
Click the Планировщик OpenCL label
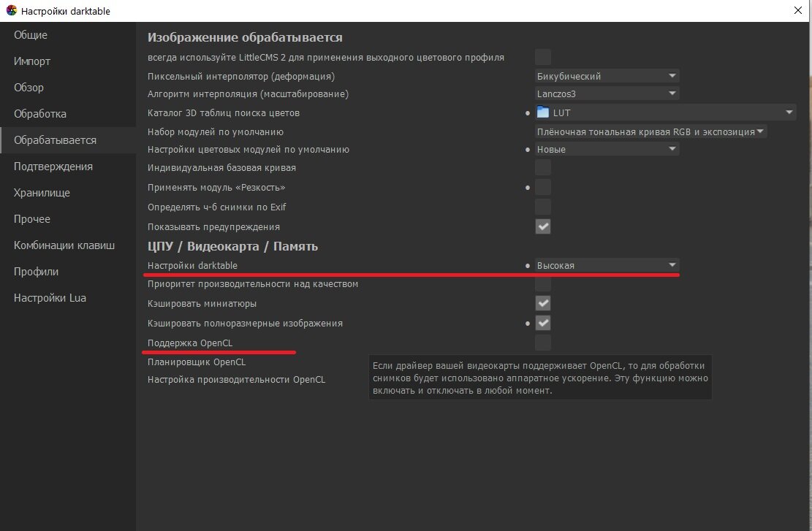(197, 362)
